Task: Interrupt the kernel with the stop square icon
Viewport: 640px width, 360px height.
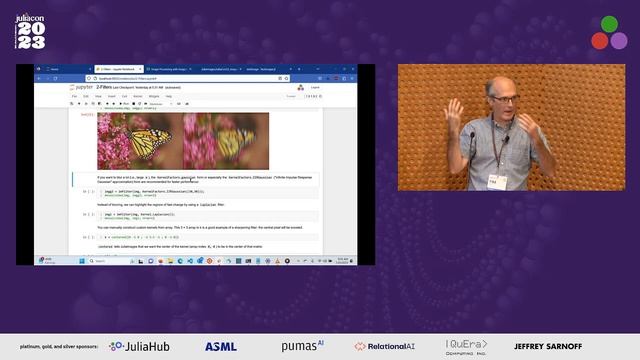Action: click(x=134, y=104)
